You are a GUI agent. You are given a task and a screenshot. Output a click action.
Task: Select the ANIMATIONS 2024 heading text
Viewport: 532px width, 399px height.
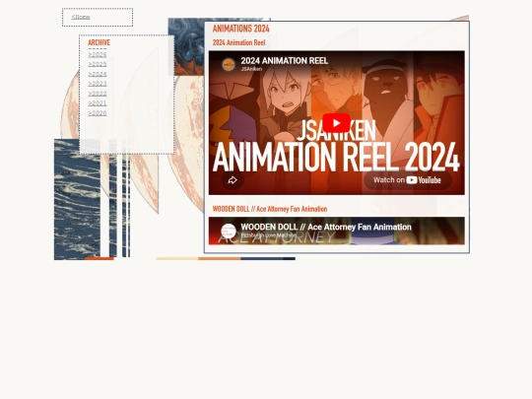click(241, 29)
